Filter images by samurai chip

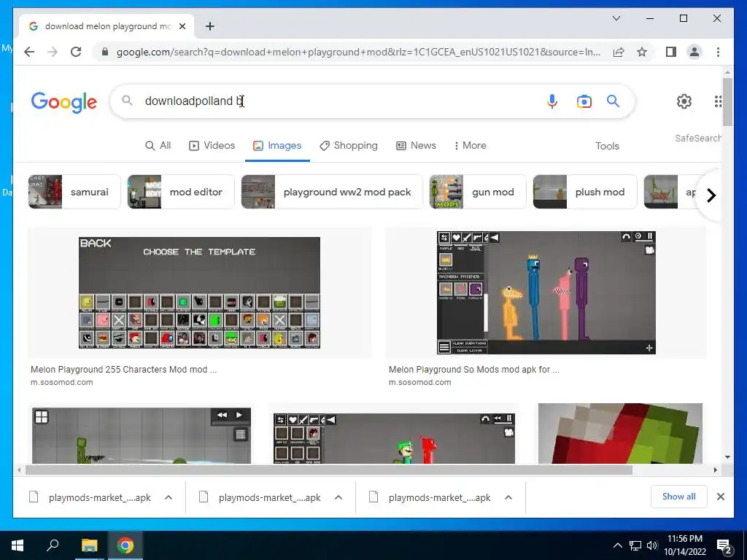pyautogui.click(x=74, y=192)
